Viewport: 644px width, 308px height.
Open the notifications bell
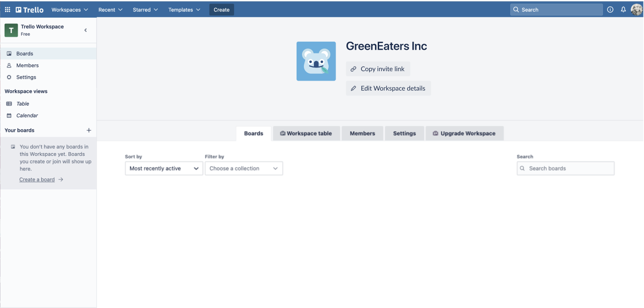click(623, 10)
